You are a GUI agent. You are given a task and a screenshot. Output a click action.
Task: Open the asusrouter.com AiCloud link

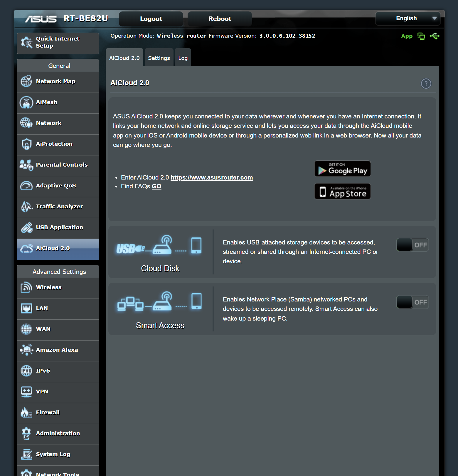coord(212,177)
